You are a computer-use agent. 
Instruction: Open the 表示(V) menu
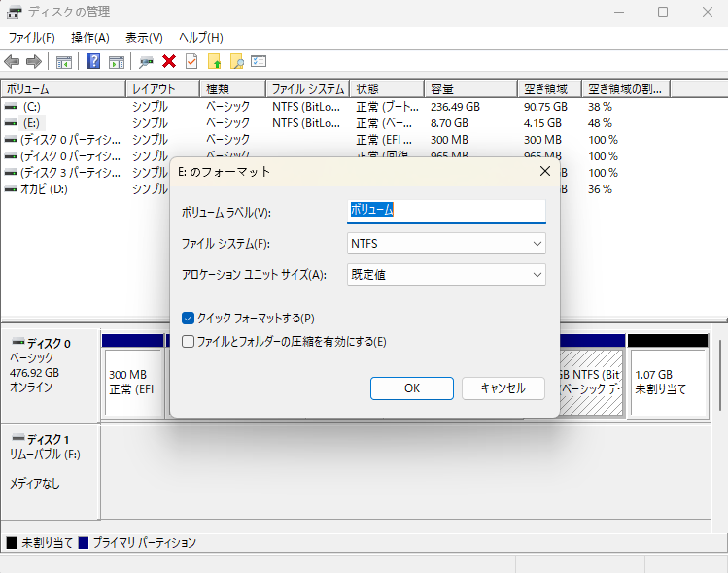click(144, 37)
